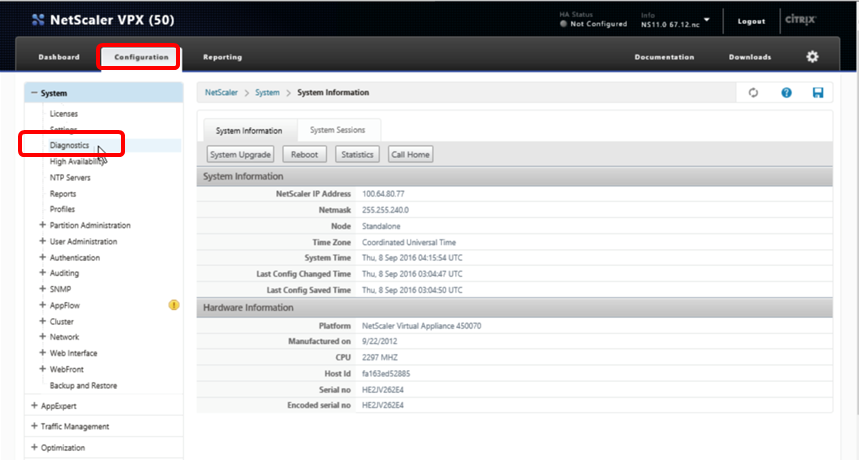Click the Citrix logo
Image resolution: width=859 pixels, height=460 pixels.
800,20
